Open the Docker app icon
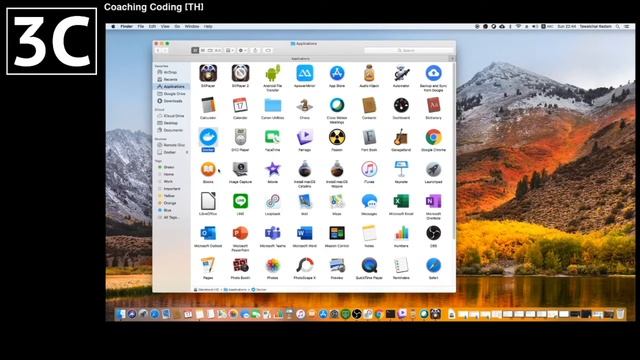Screen dimensions: 640x360 (208, 137)
